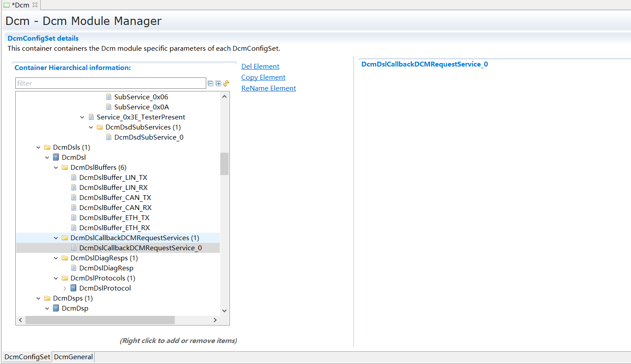The image size is (631, 364).
Task: Switch to the DcmGeneral tab
Action: pos(73,357)
